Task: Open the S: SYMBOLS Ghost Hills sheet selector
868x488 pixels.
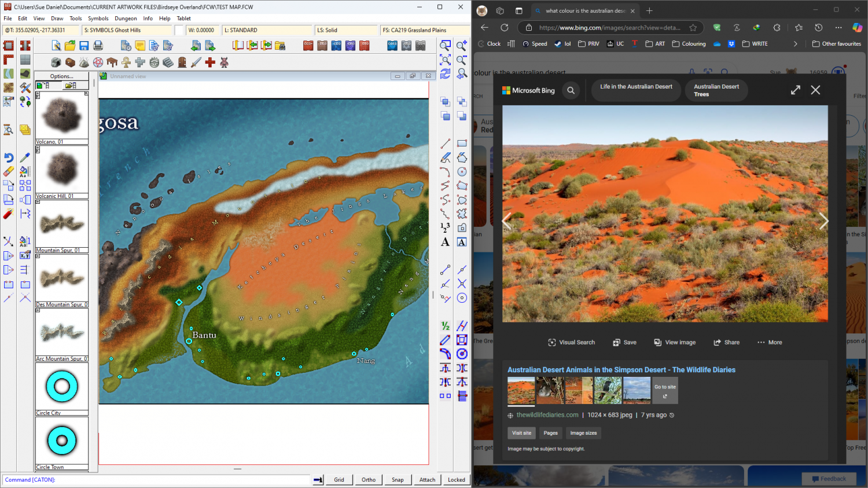Action: point(127,30)
